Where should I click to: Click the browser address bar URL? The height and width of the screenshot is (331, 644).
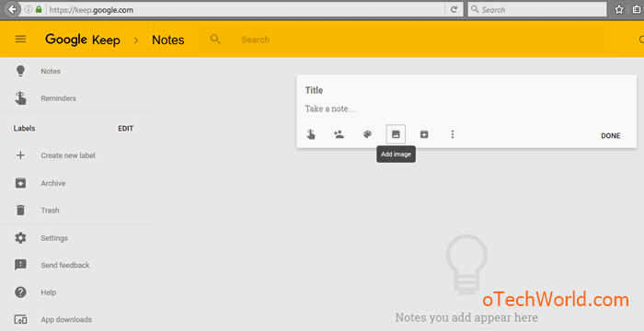(91, 10)
